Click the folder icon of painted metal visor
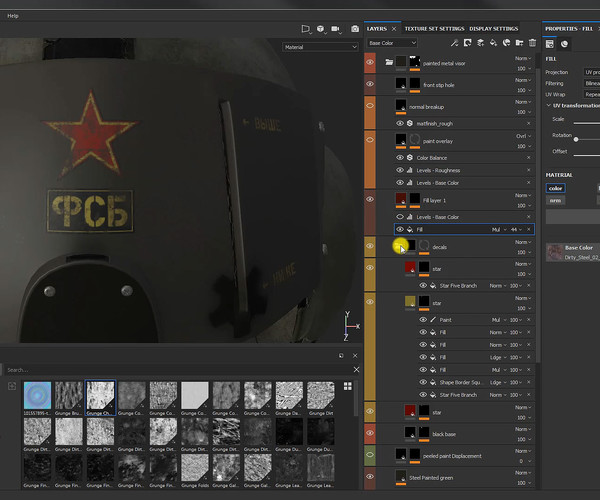 coord(389,62)
